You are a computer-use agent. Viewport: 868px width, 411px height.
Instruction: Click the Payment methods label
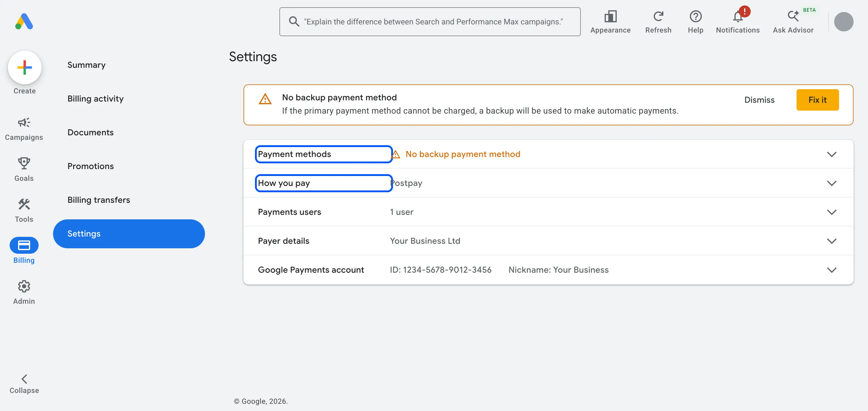tap(294, 154)
